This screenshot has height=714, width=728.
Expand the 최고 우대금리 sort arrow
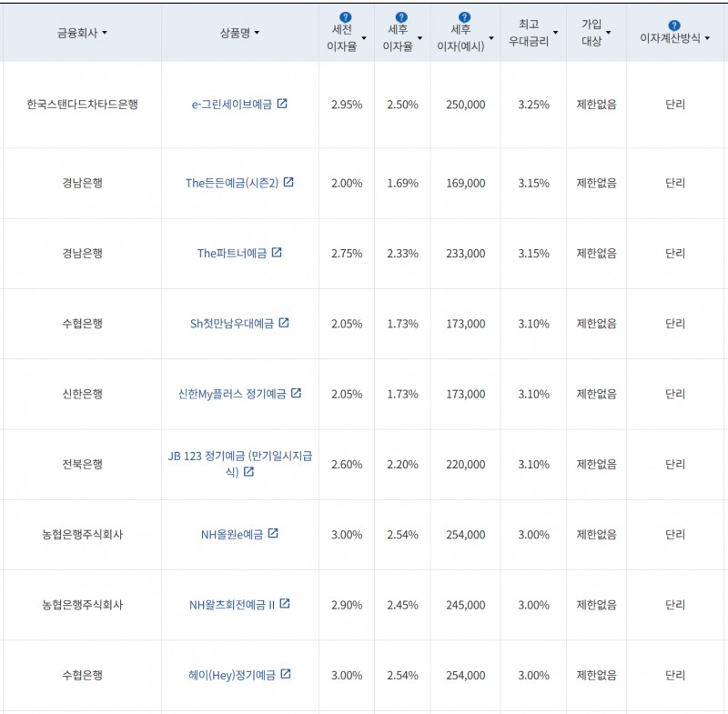(x=555, y=34)
